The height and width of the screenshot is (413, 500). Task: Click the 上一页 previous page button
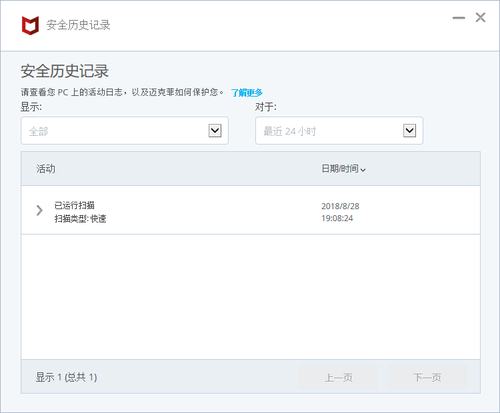pyautogui.click(x=339, y=377)
